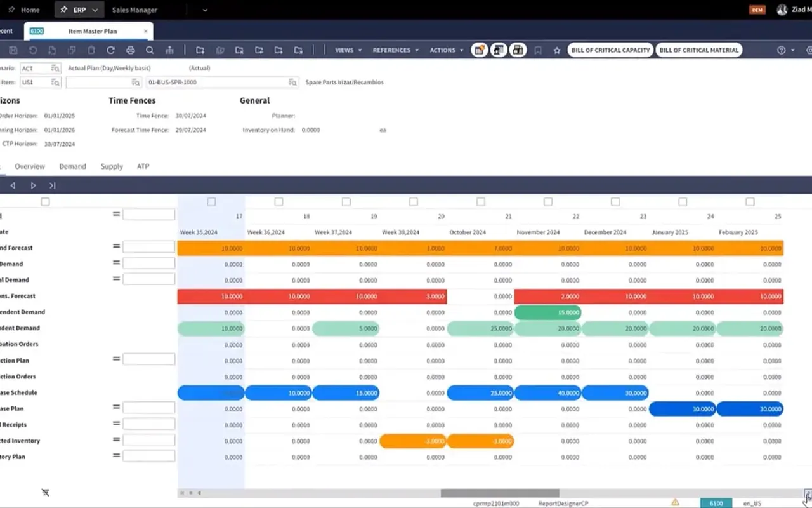Click the printer icon in toolbar
Screen dimensions: 812x508
(131, 50)
